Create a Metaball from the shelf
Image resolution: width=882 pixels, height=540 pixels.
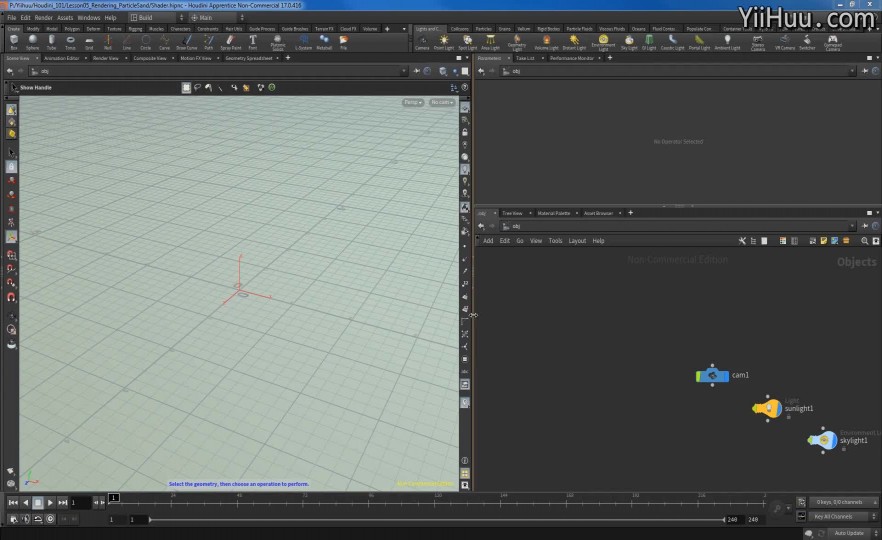click(x=324, y=42)
